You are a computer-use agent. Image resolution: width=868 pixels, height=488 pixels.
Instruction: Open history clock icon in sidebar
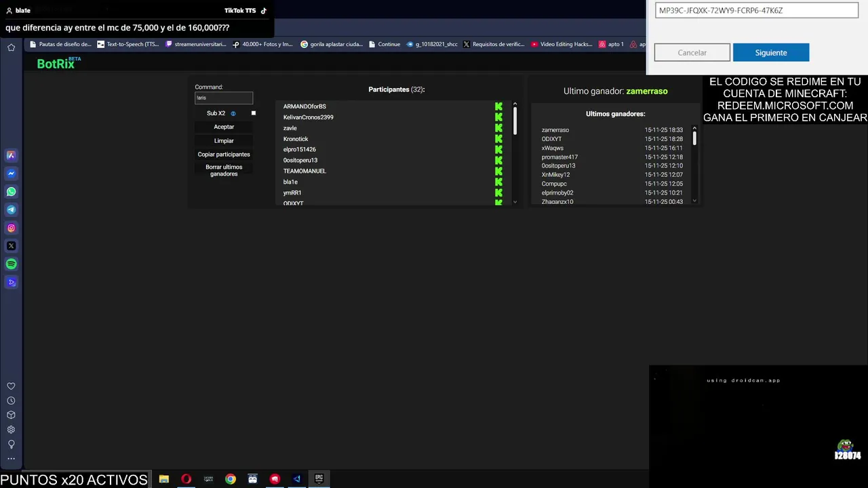coord(11,401)
